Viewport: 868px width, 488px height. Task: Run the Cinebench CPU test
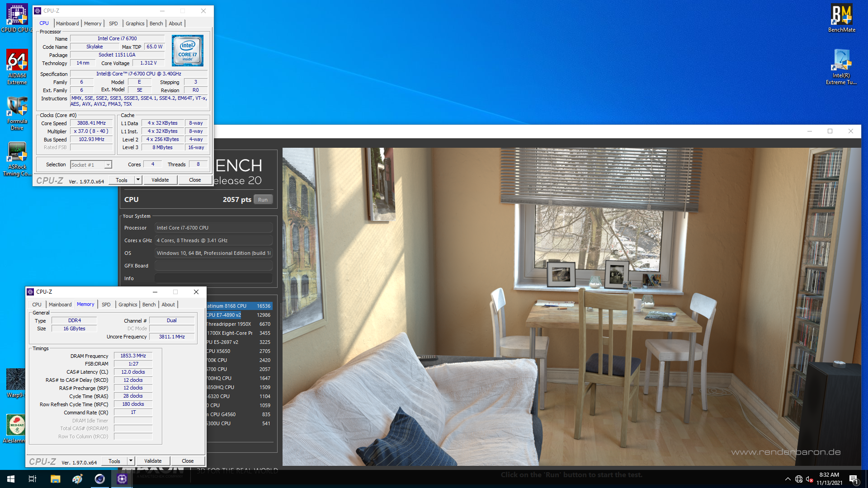coord(263,200)
